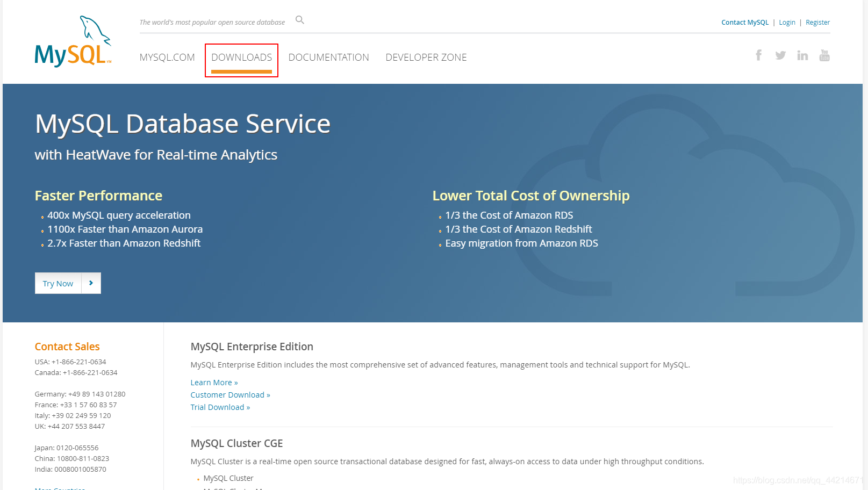Click the Contact Sales heading
This screenshot has width=868, height=490.
click(x=67, y=347)
